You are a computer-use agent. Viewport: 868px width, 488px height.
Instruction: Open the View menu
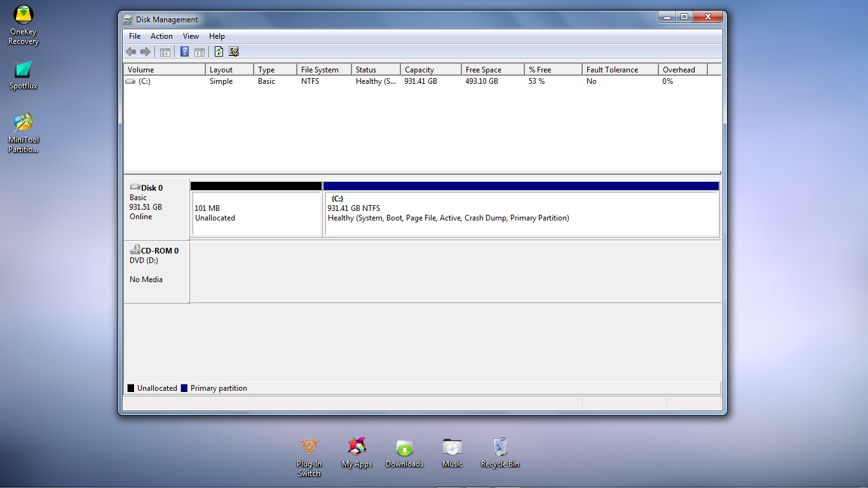point(191,36)
